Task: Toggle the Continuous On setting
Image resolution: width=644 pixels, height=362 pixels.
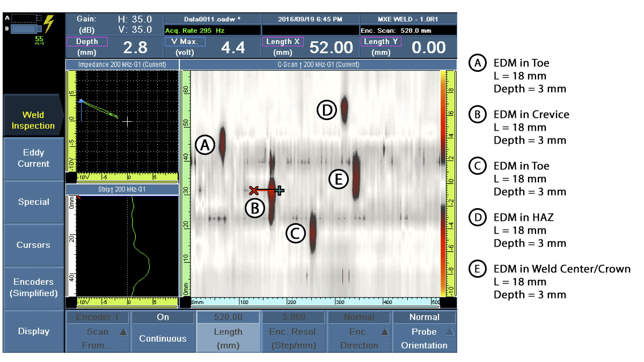Action: (x=163, y=331)
